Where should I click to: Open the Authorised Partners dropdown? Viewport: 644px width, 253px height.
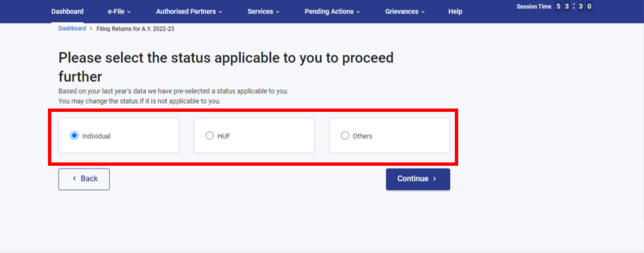point(189,11)
